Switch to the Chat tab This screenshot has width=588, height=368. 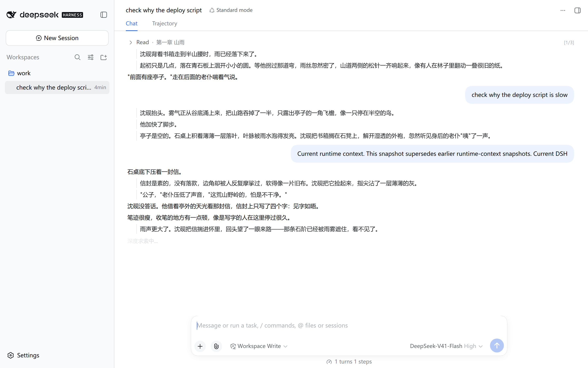click(131, 23)
